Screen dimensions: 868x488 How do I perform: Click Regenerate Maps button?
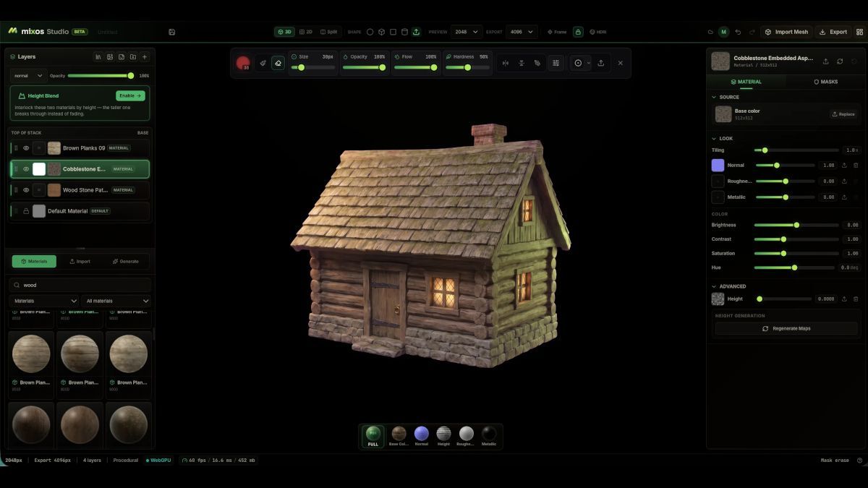click(786, 328)
